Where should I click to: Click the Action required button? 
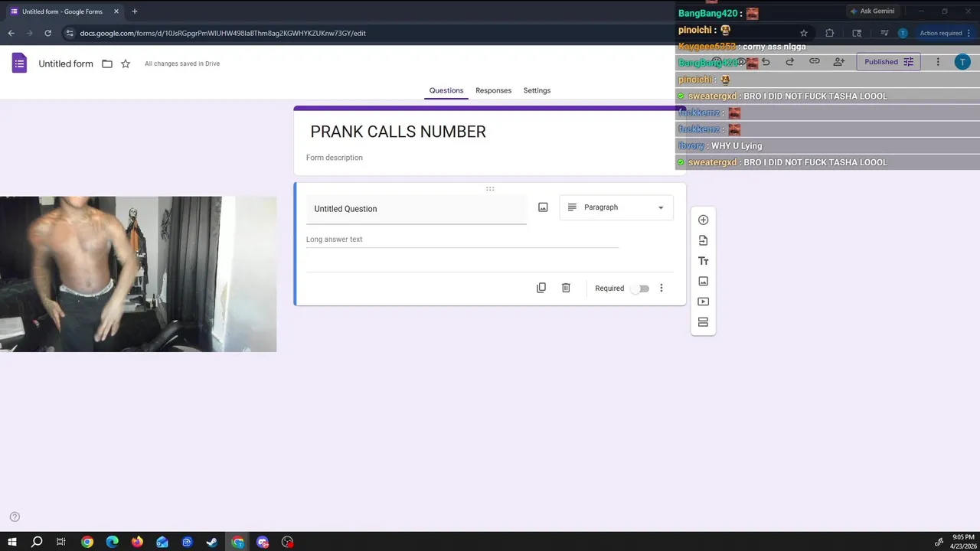click(946, 33)
